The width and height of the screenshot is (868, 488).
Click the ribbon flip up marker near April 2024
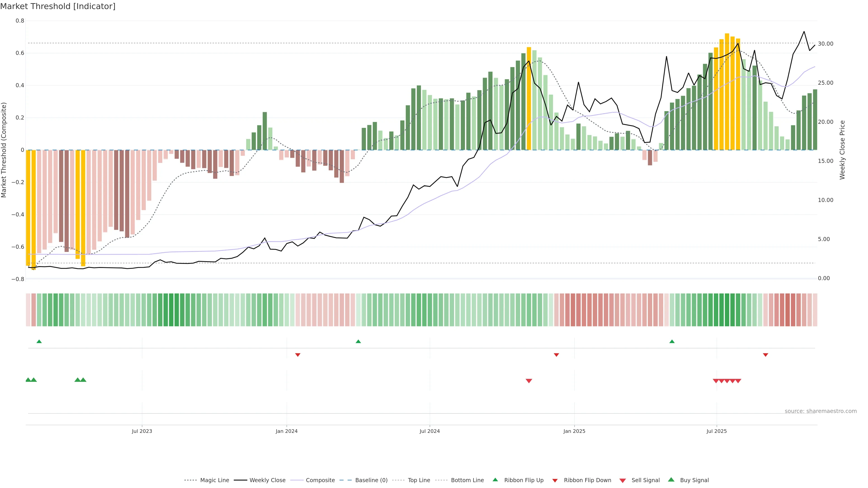[358, 342]
